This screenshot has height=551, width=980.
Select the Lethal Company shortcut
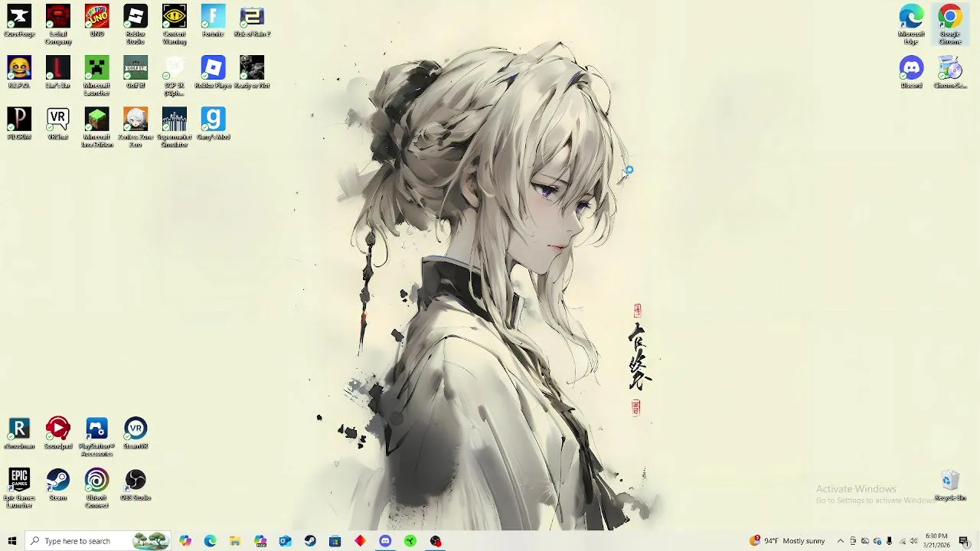coord(58,24)
